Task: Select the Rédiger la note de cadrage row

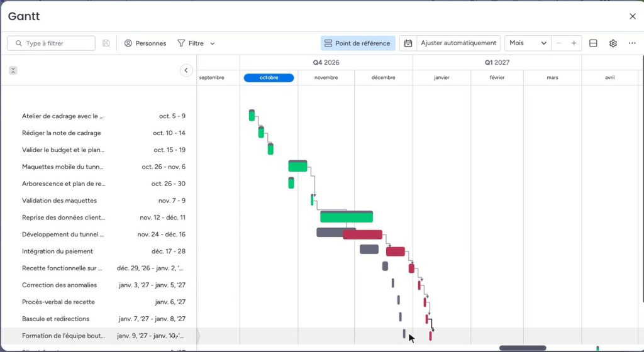Action: 99,133
